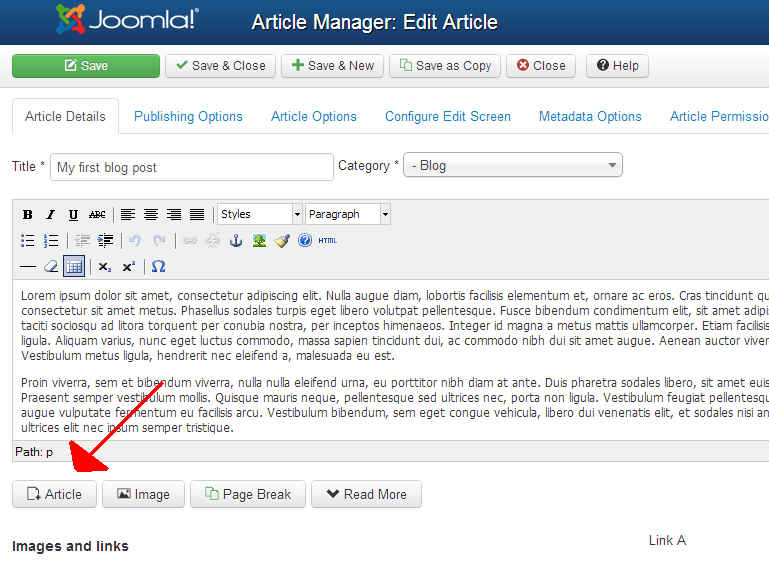The height and width of the screenshot is (572, 769).
Task: Click the 'Images and links' heading
Action: tap(70, 546)
